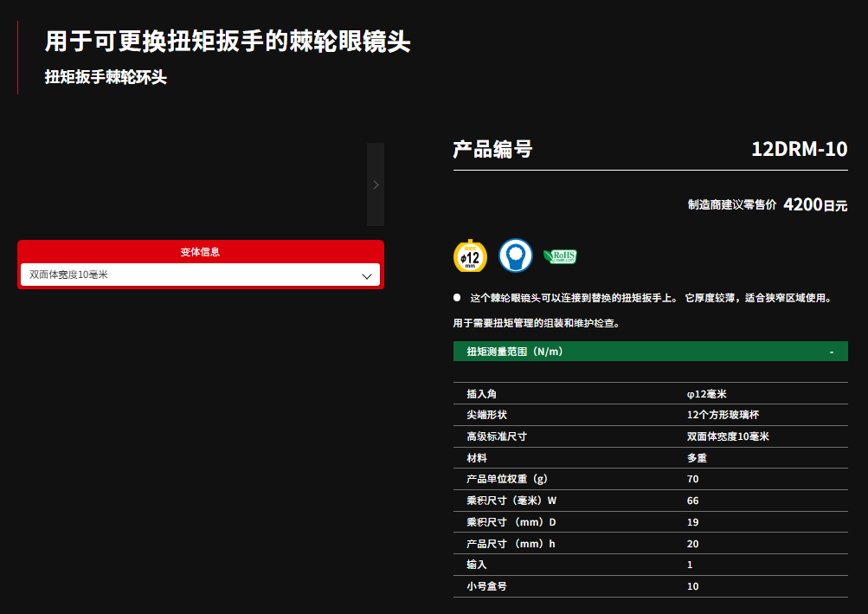
Task: Click the subtitle 扭矩扳手棘轮环头
Action: point(106,77)
